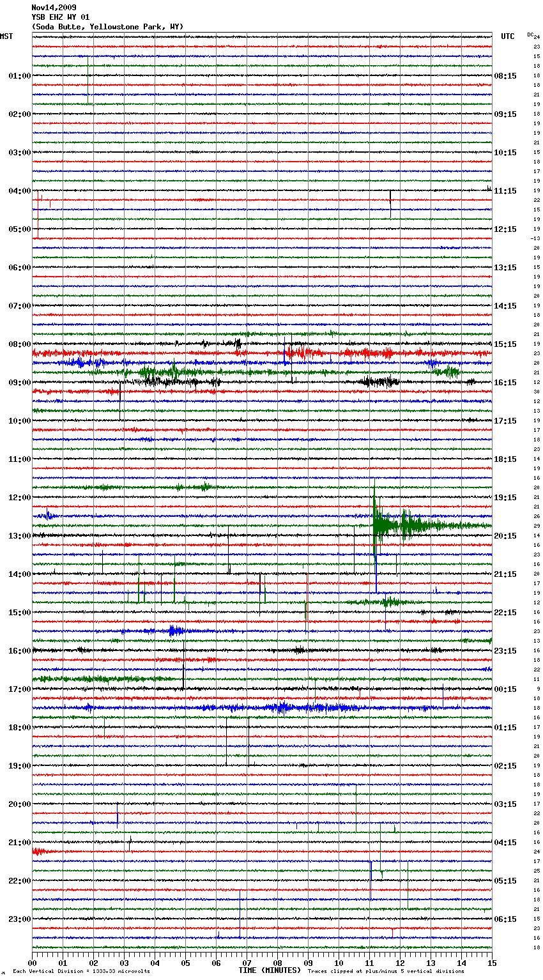Click the bottom axis minute tick '15'

(491, 963)
